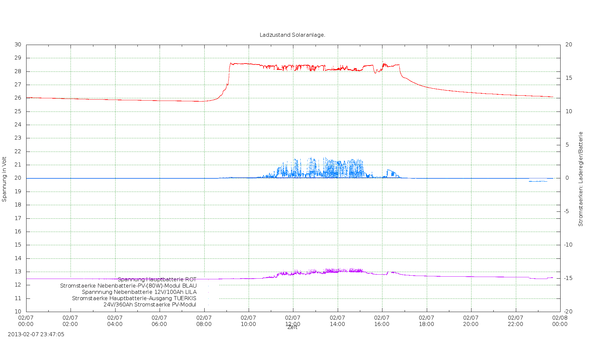
Task: Click the "Zeit" x-axis label
Action: click(292, 327)
